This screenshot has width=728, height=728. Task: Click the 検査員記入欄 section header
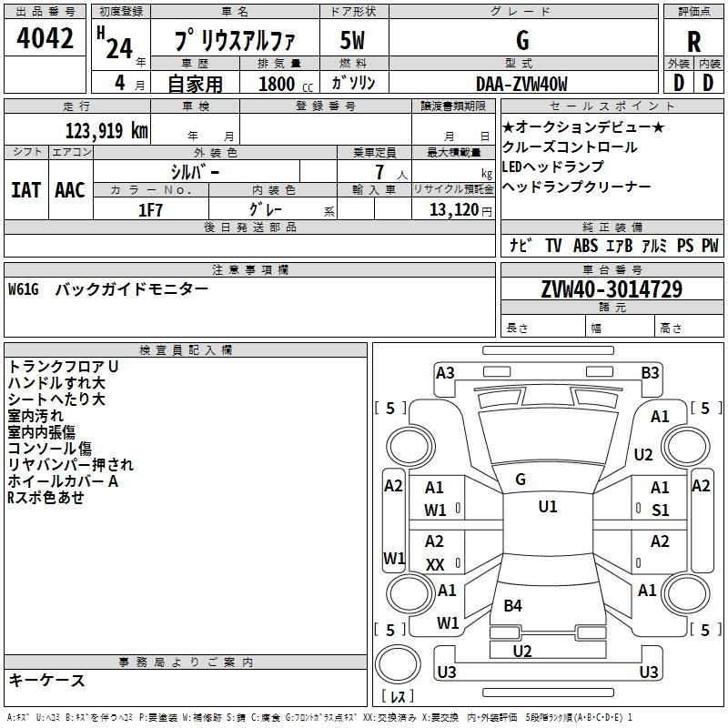[x=186, y=350]
